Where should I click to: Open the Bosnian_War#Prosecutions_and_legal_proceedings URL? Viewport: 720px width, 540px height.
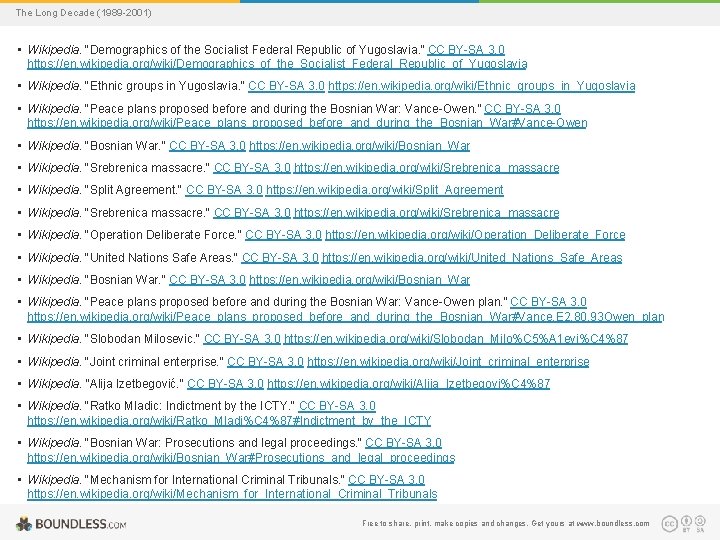[x=241, y=458]
